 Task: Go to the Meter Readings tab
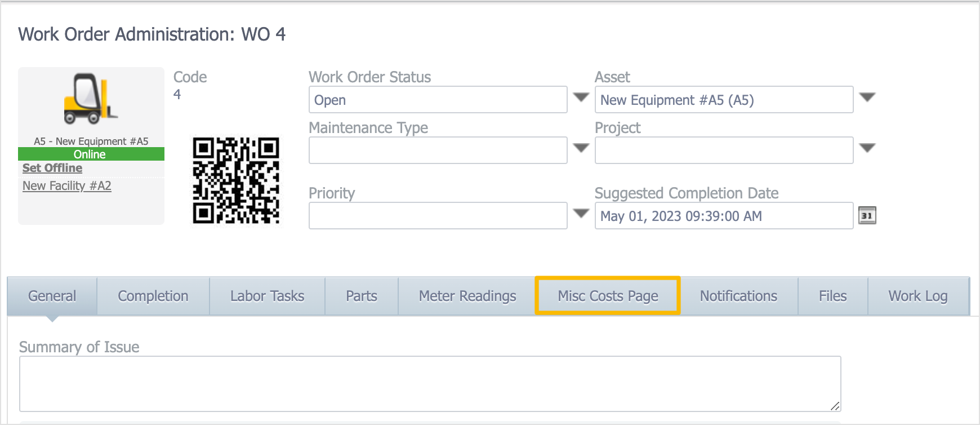point(467,296)
